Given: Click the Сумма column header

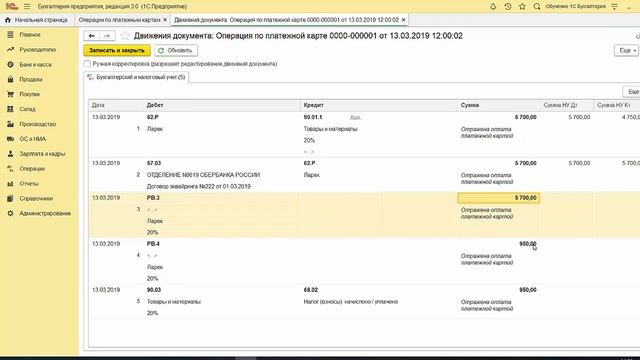Looking at the screenshot, I should tap(499, 105).
